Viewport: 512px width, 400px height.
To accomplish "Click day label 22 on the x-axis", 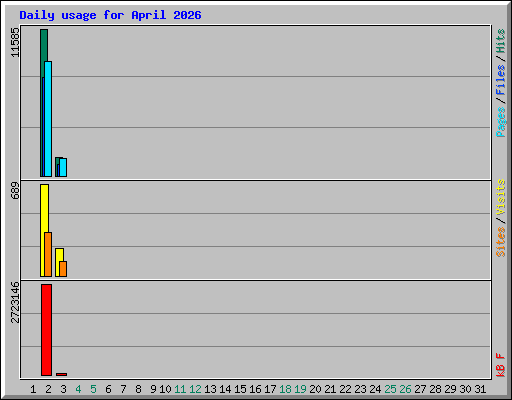I will (x=345, y=389).
